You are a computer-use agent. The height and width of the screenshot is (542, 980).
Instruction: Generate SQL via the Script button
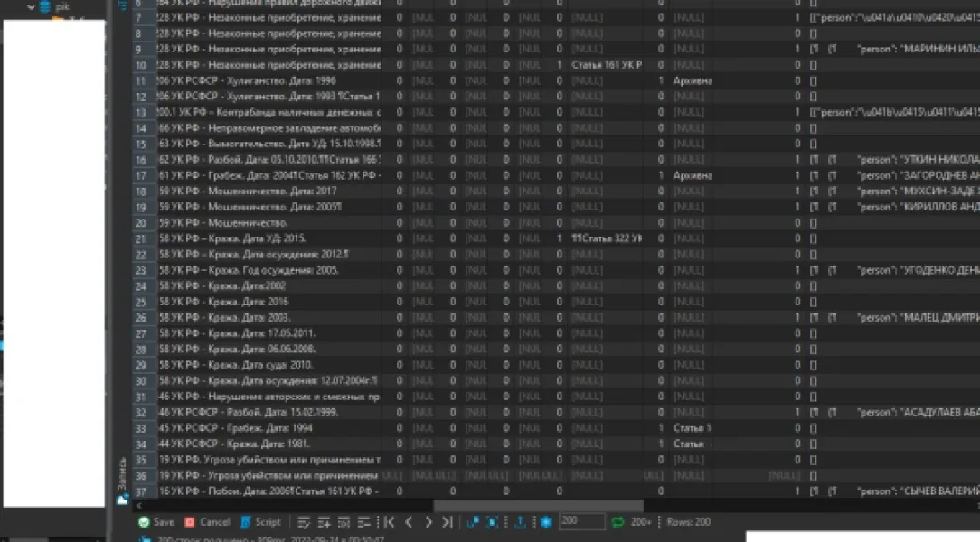(x=260, y=522)
